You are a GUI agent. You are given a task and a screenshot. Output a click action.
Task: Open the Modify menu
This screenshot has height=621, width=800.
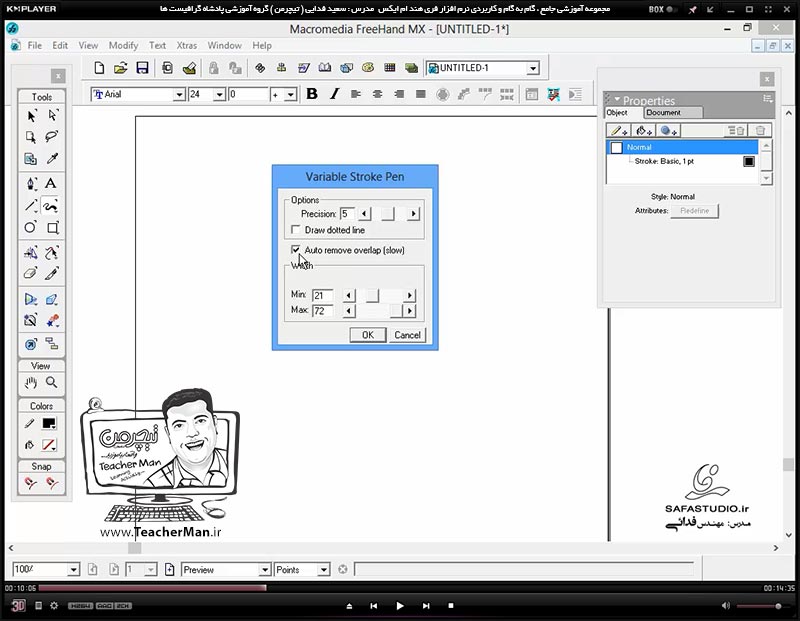coord(123,45)
